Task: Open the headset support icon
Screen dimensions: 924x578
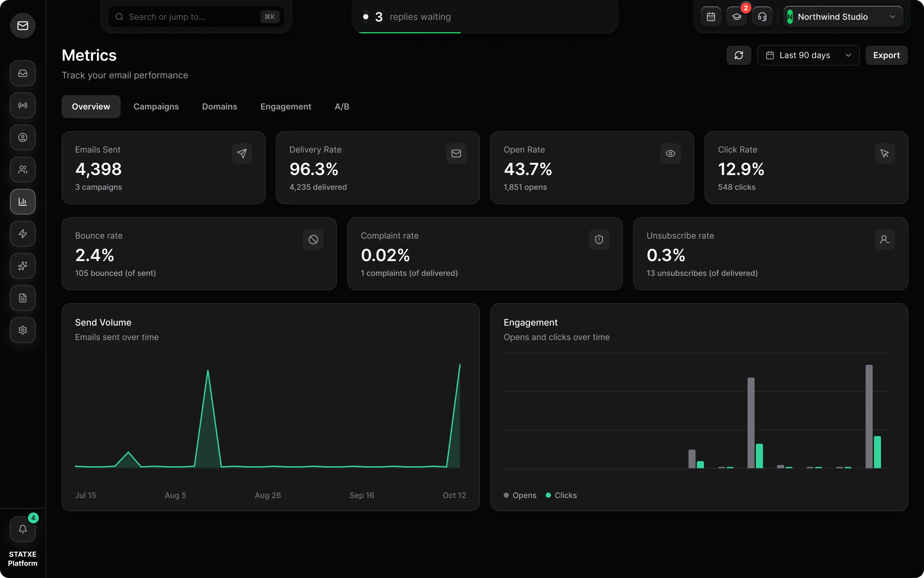Action: click(x=762, y=17)
